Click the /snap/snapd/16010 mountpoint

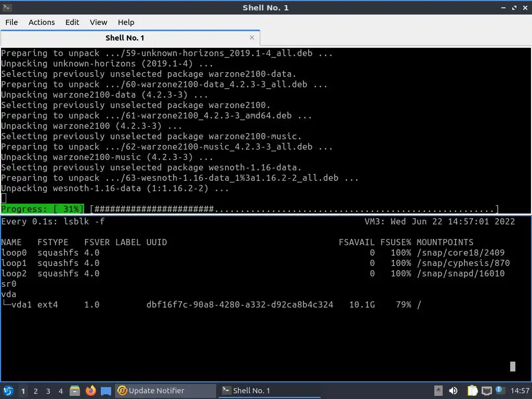460,273
